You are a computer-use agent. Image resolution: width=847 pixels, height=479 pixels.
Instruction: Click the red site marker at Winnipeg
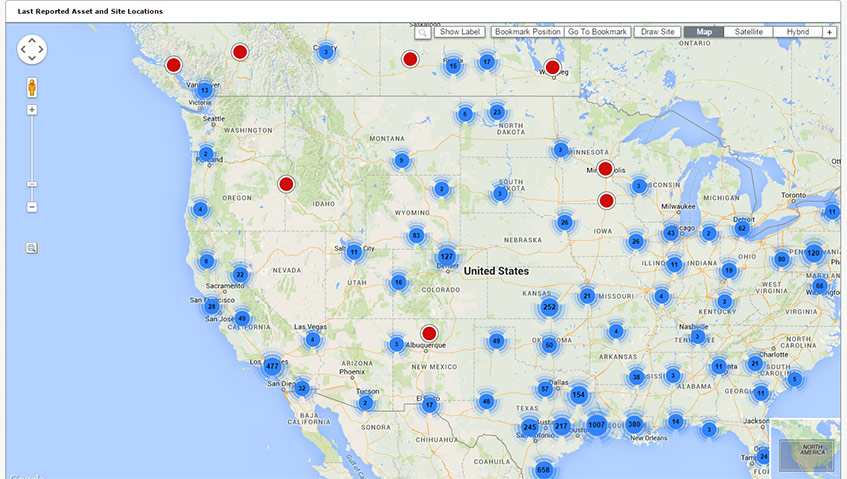[x=553, y=67]
